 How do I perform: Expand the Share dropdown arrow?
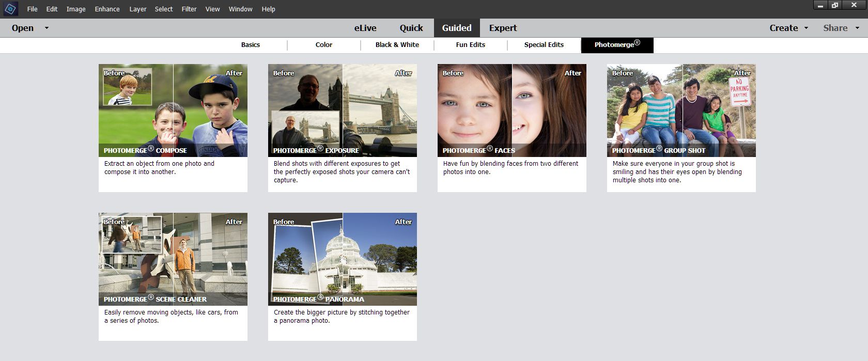pyautogui.click(x=858, y=28)
